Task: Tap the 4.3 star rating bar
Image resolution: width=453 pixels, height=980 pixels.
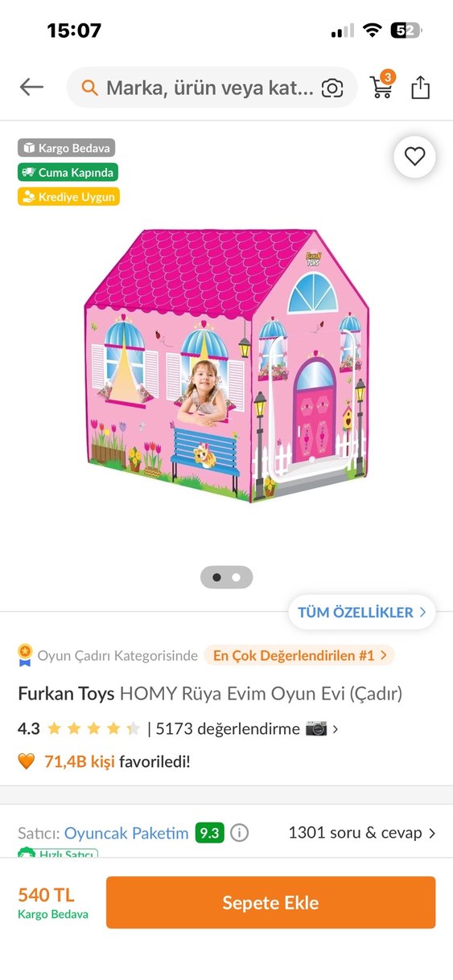Action: pos(94,729)
